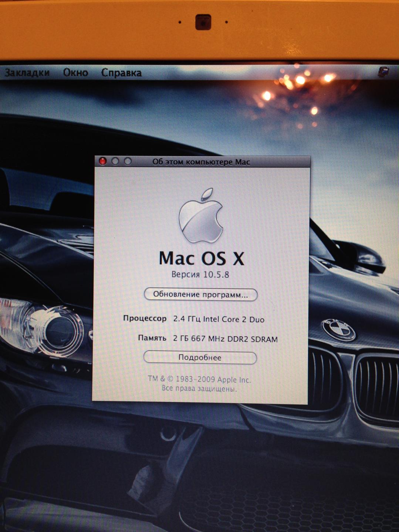Click the TM & © 1983-2009 Apple Inc. text
399x532 pixels.
pyautogui.click(x=199, y=379)
